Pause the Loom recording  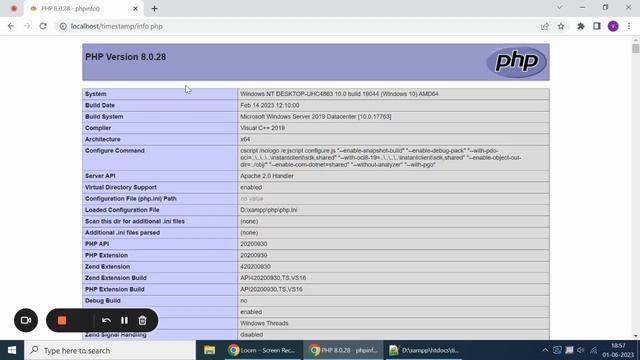tap(124, 320)
